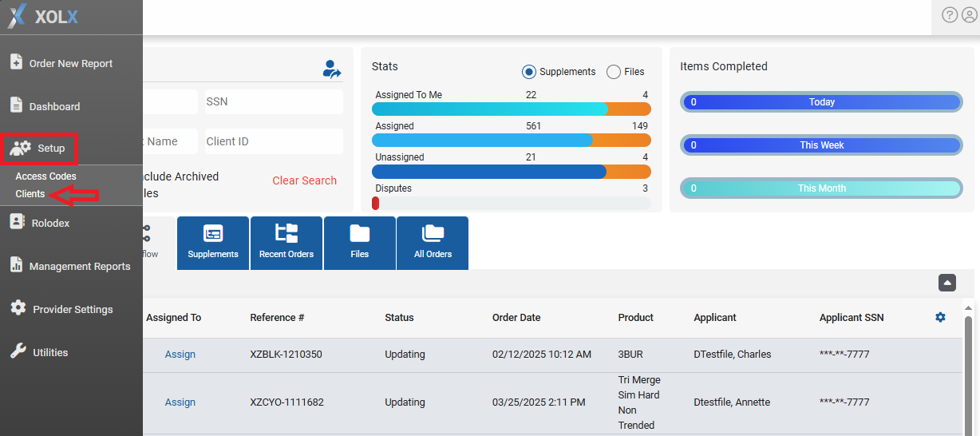Image resolution: width=980 pixels, height=436 pixels.
Task: Open Utilities in sidebar
Action: [50, 353]
